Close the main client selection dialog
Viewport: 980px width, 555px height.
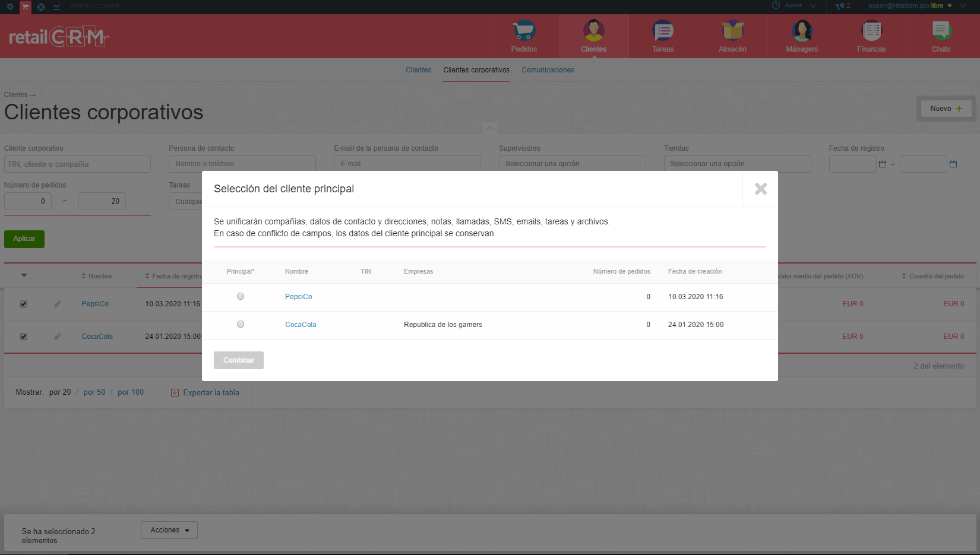760,189
